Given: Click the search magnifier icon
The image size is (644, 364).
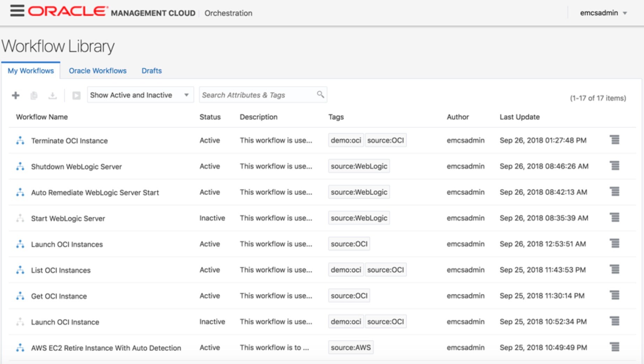Looking at the screenshot, I should [x=320, y=95].
